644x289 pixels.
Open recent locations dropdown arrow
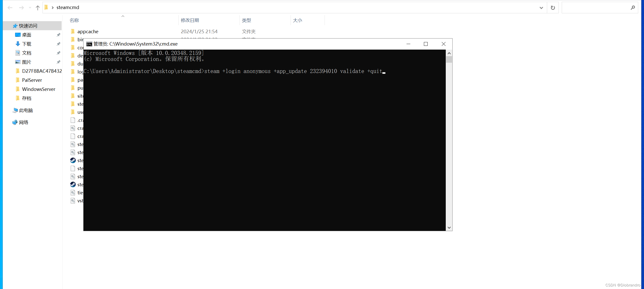tap(30, 8)
